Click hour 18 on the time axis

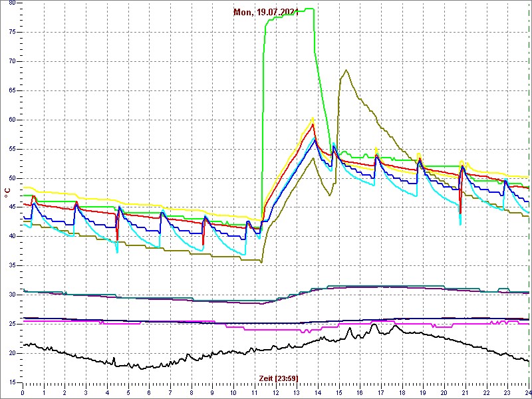tap(402, 392)
